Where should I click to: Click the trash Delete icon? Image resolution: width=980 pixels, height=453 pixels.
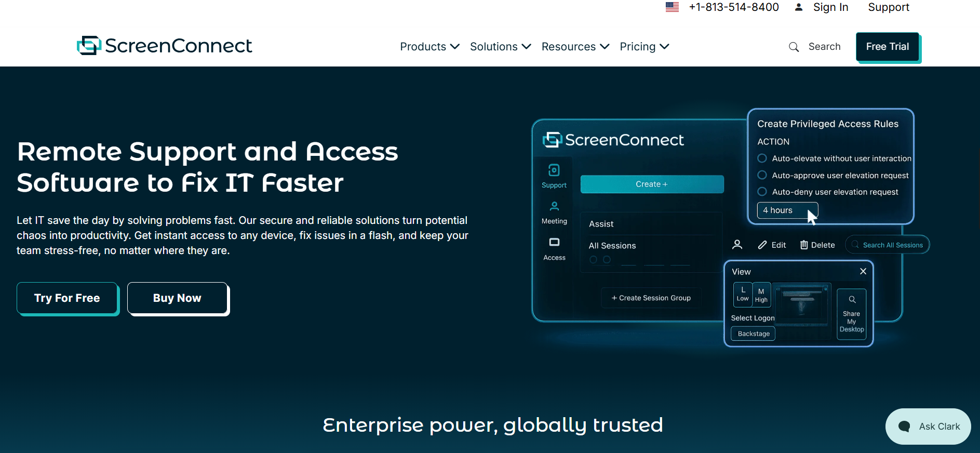804,245
